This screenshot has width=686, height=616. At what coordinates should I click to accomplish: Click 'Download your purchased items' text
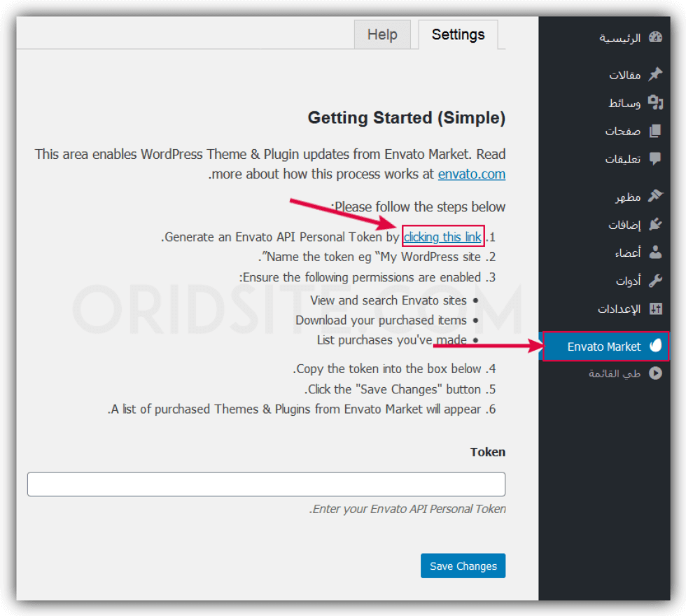click(x=381, y=321)
